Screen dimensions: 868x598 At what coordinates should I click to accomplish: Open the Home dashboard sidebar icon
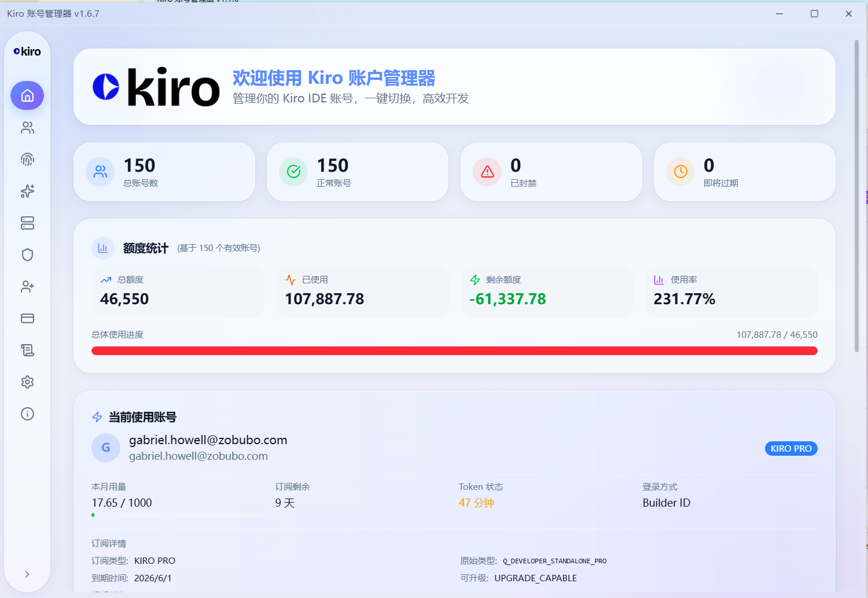(27, 95)
